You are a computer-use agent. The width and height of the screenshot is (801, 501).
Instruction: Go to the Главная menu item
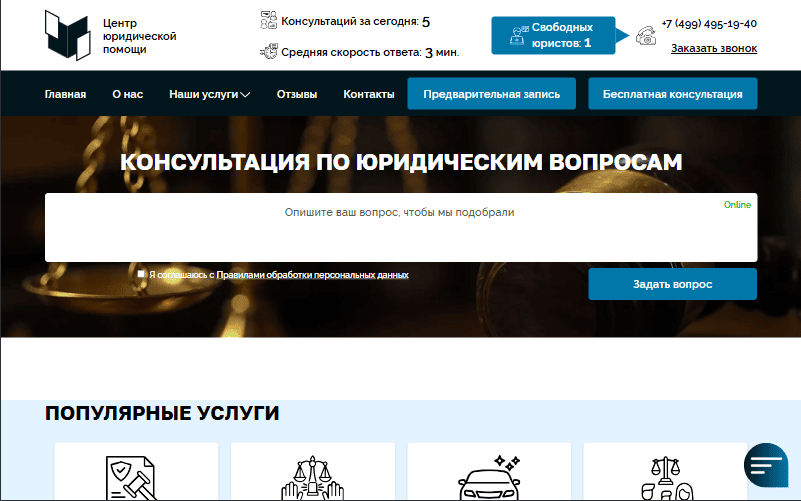coord(65,95)
